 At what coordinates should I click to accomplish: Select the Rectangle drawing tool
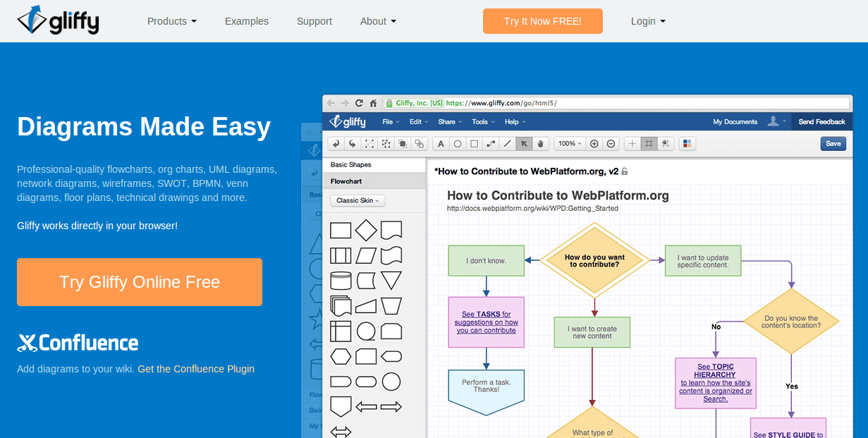pos(475,144)
